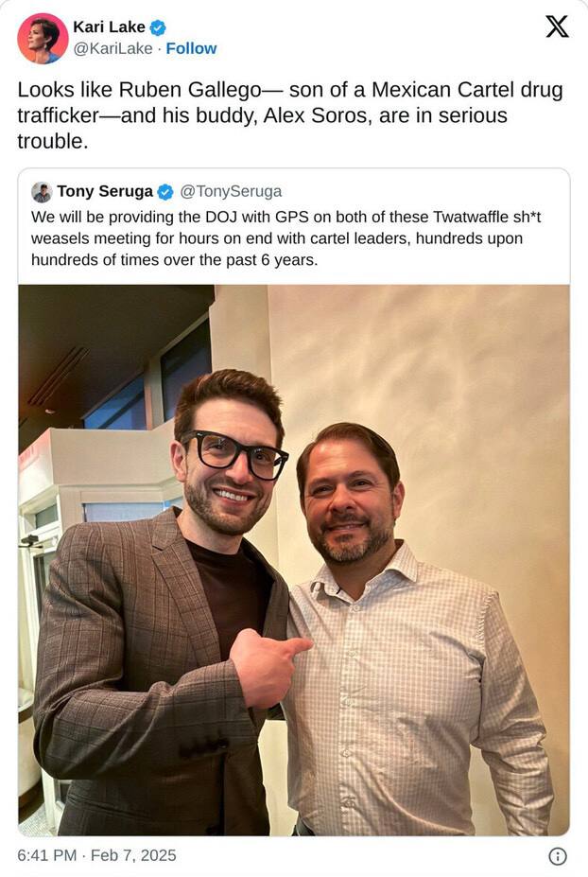Open the tweet info icon
Screen dimensions: 588x877
pos(558,855)
